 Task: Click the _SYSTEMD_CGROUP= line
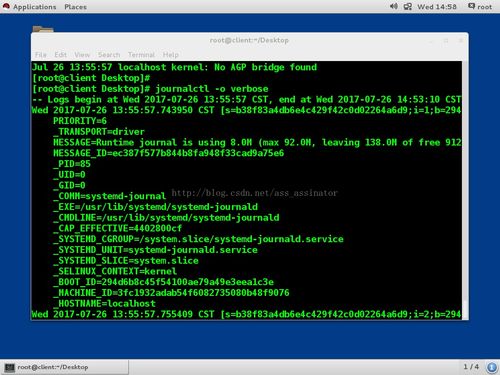point(198,239)
